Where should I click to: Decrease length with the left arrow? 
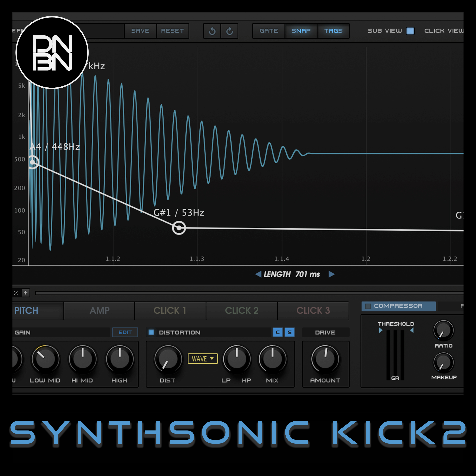(x=258, y=274)
